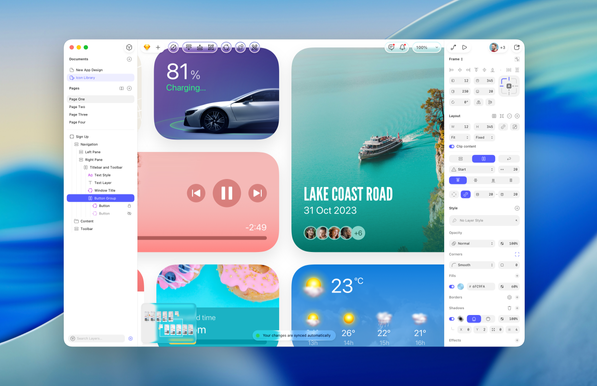
Task: Toggle the Clip content switch
Action: tap(452, 146)
